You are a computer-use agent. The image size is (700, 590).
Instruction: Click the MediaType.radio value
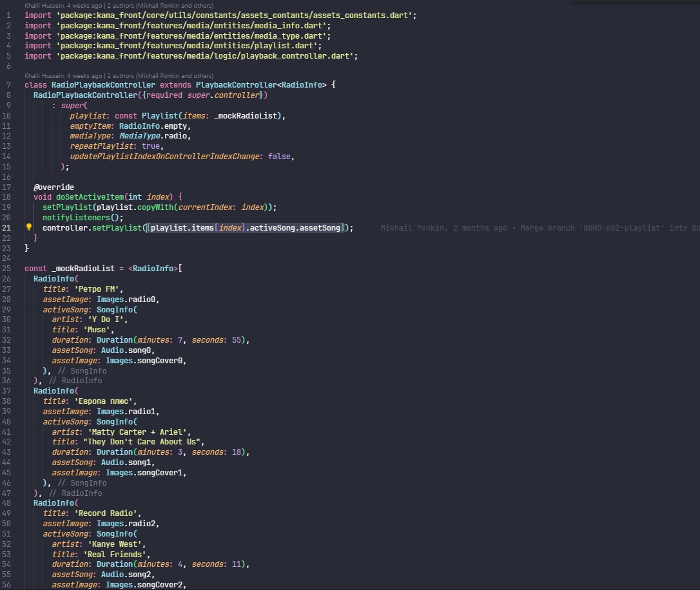[155, 136]
